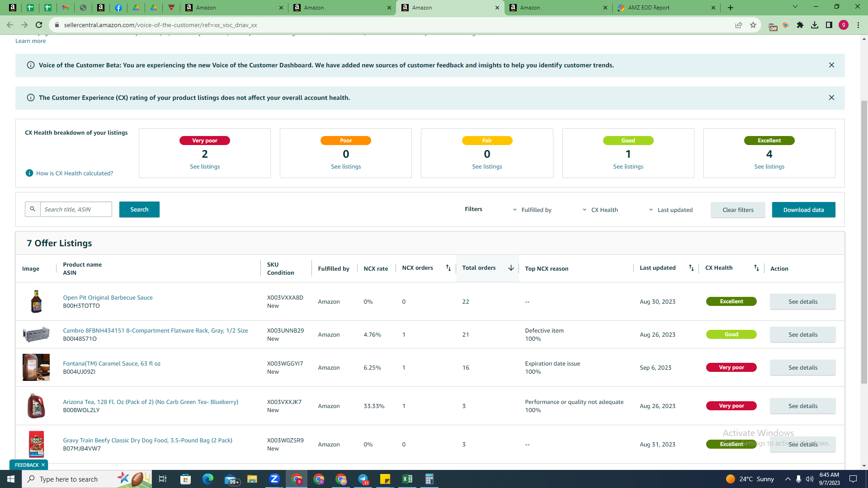Open 'See listings' under Very poor
This screenshot has height=488, width=868.
205,167
